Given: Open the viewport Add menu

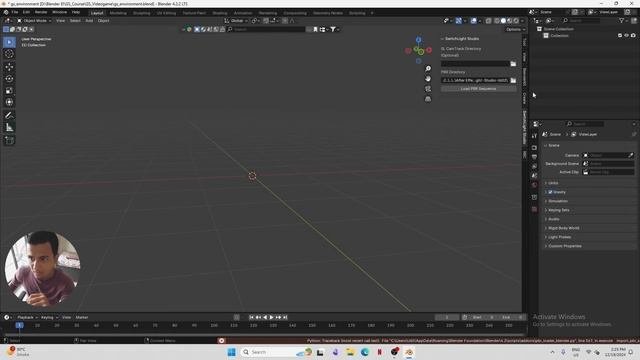Looking at the screenshot, I should click(89, 20).
